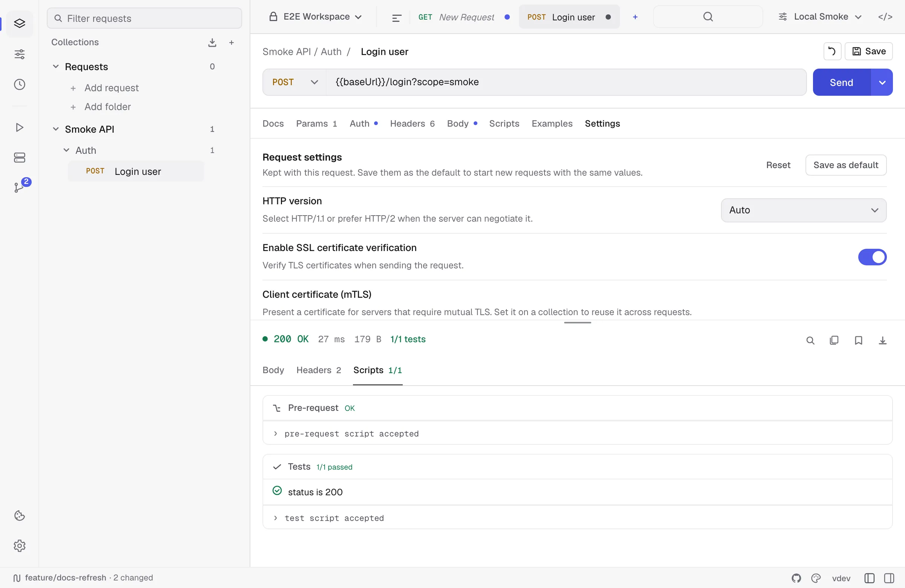Open the Local Smoke environment dropdown
The height and width of the screenshot is (588, 905).
click(820, 17)
